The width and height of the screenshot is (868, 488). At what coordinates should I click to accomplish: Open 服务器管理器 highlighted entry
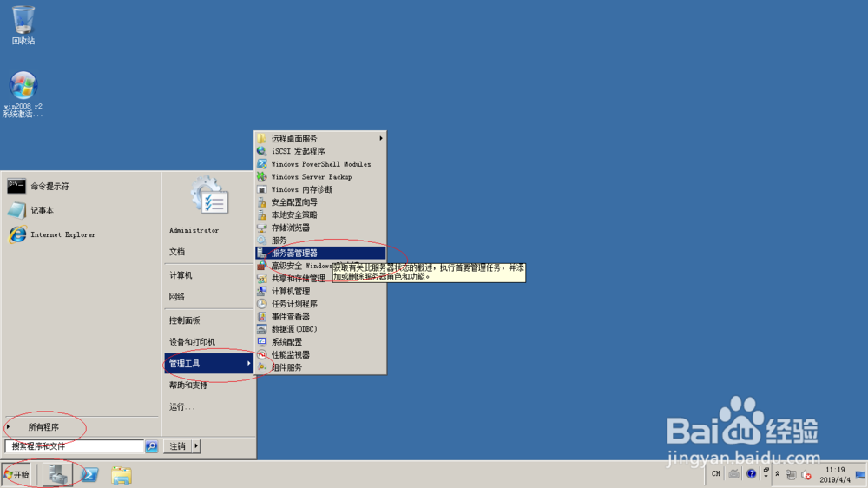(x=320, y=254)
